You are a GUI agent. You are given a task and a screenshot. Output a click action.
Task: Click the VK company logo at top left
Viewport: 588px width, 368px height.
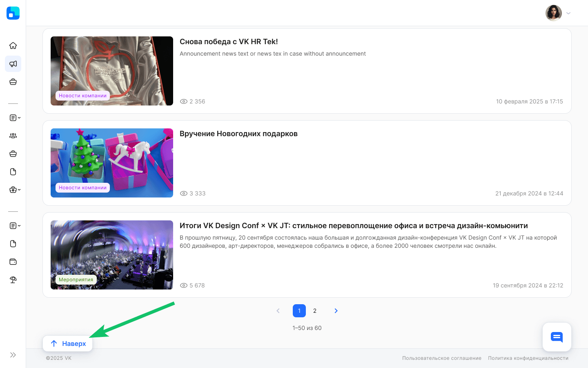tap(13, 13)
